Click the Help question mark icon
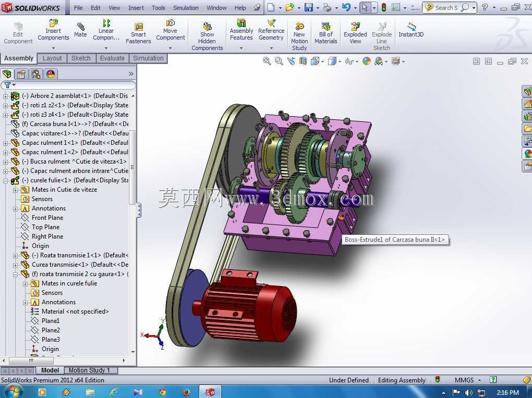The image size is (532, 398). (485, 7)
